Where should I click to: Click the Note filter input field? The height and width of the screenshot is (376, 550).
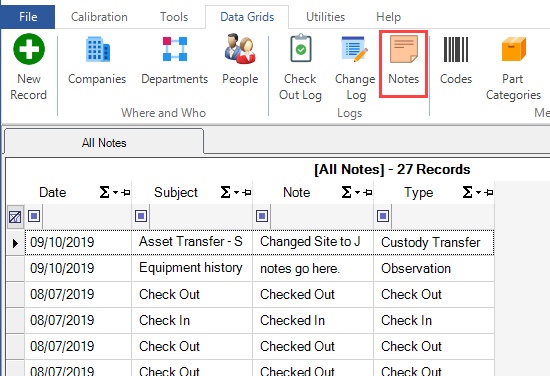tap(322, 216)
